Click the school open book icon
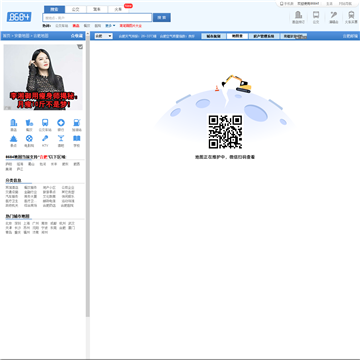This screenshot has width=360, height=360. [x=77, y=138]
